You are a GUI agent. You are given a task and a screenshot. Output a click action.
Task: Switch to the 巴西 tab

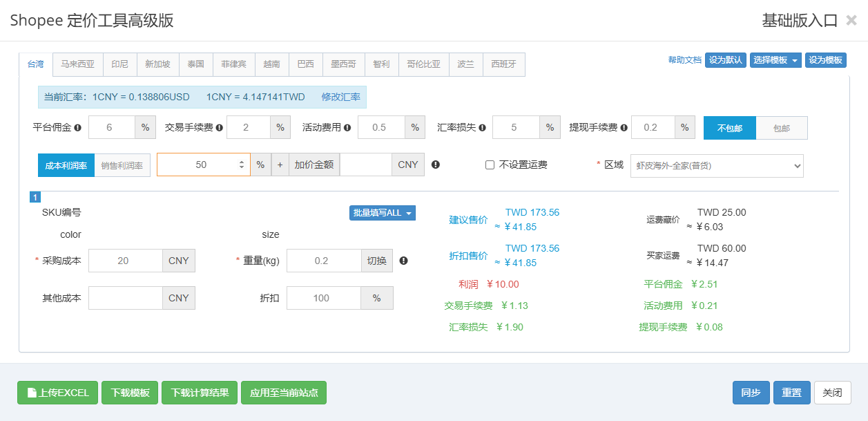pyautogui.click(x=305, y=64)
